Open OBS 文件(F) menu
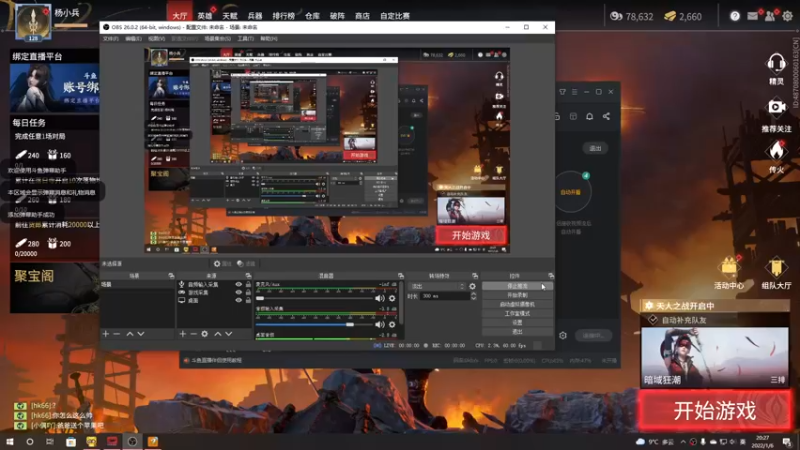 pos(110,39)
